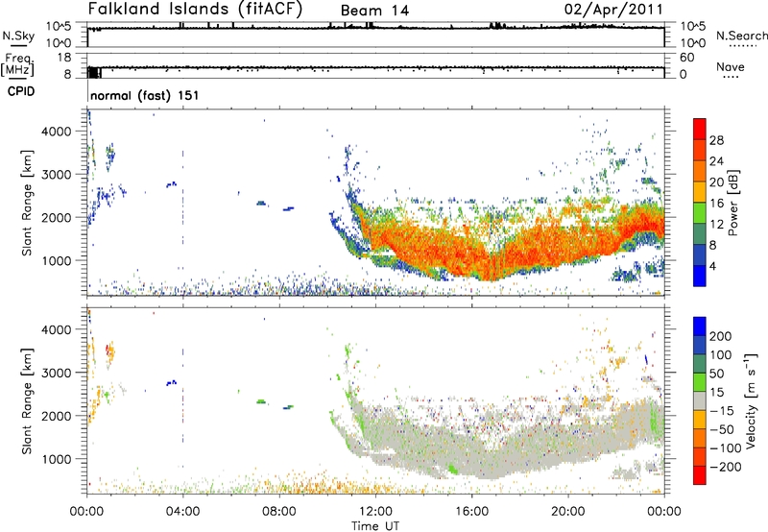768x532 pixels.
Task: Click the 'Velocity [m s-1]' colorbar title
Action: coord(751,400)
